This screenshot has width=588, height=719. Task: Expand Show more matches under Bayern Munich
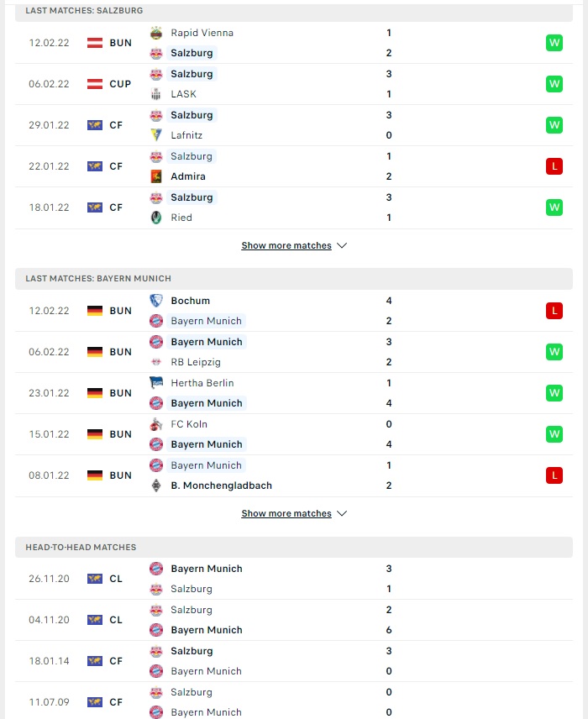click(x=286, y=513)
